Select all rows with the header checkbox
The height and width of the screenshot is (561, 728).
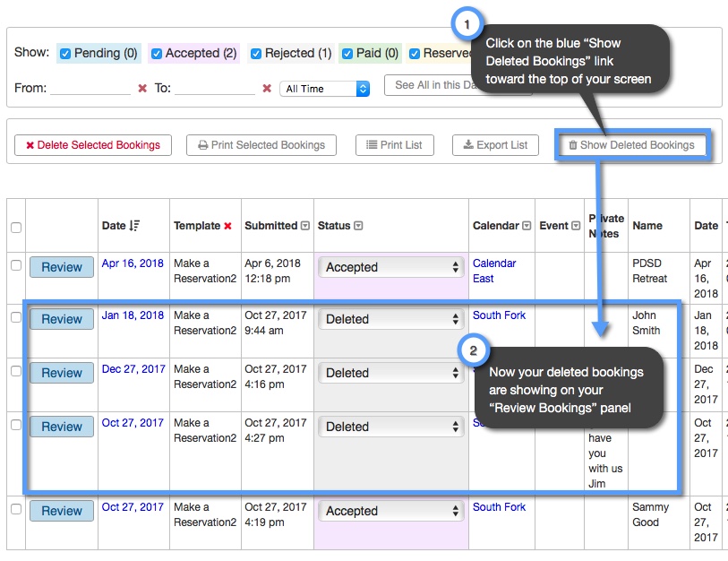point(15,227)
